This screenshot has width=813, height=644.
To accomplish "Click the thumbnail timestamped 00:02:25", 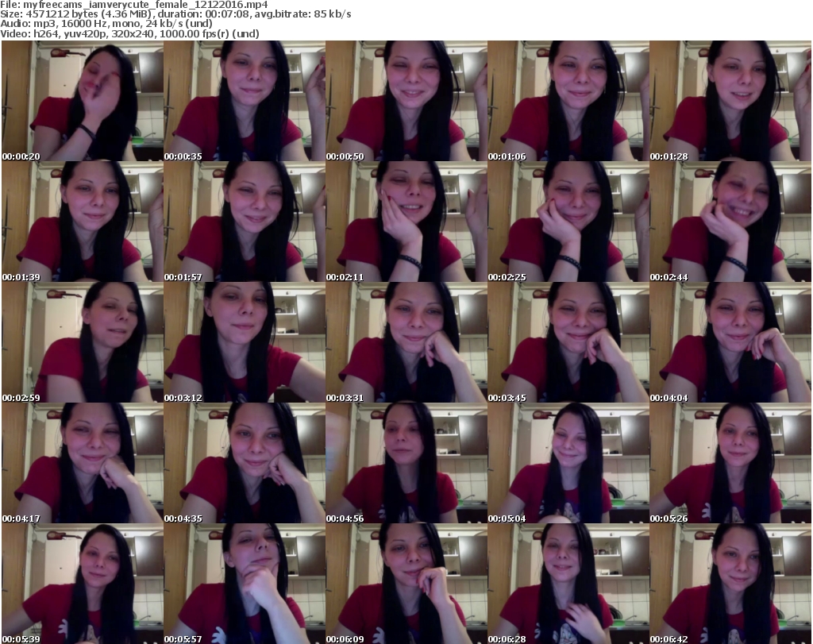I will (568, 222).
